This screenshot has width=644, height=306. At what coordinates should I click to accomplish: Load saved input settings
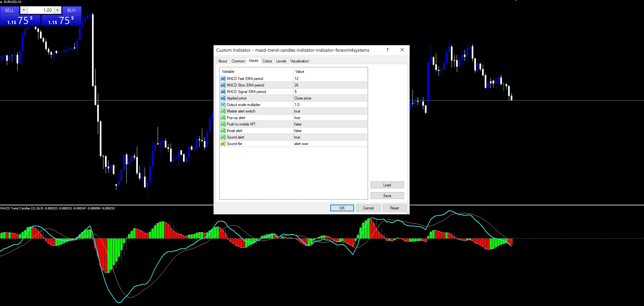pos(387,185)
